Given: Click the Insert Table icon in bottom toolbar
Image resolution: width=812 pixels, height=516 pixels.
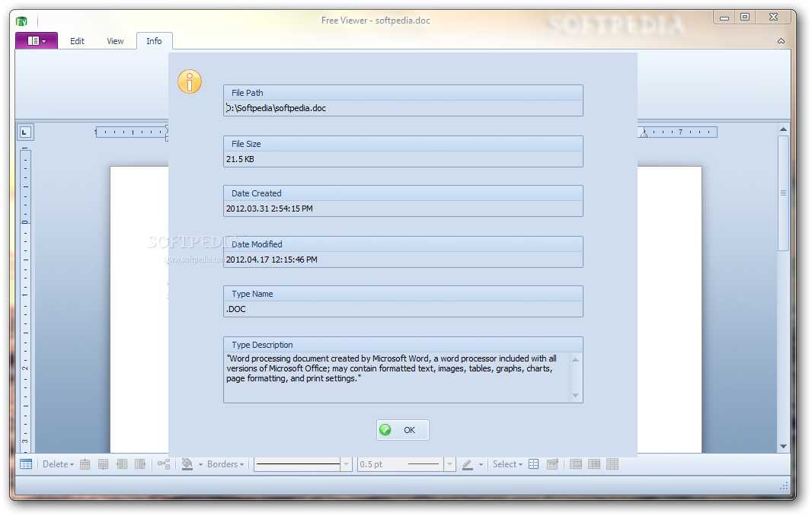Looking at the screenshot, I should click(x=26, y=464).
